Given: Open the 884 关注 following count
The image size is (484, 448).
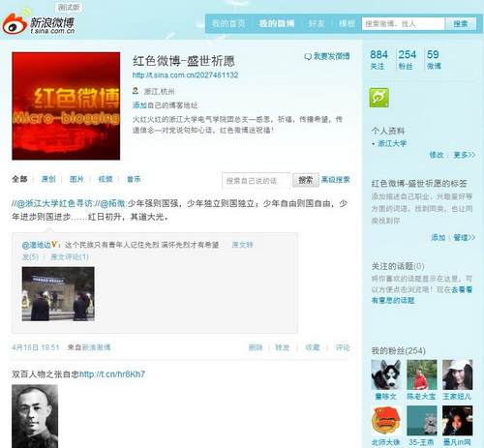Looking at the screenshot, I should 378,59.
